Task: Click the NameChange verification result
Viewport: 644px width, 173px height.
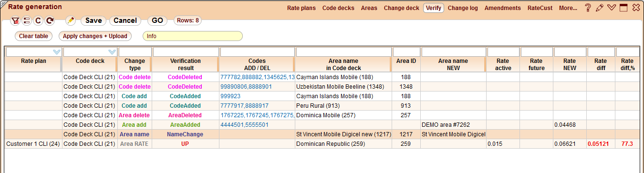Action: (185, 134)
